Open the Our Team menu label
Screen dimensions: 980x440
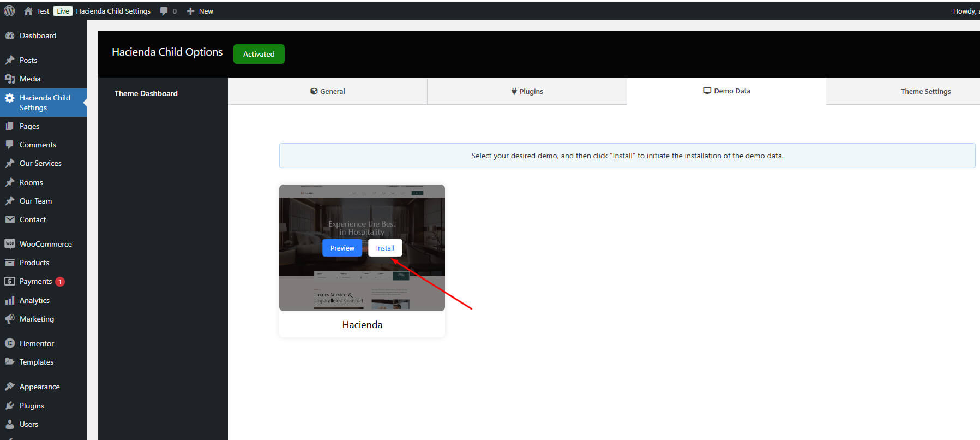(x=36, y=201)
